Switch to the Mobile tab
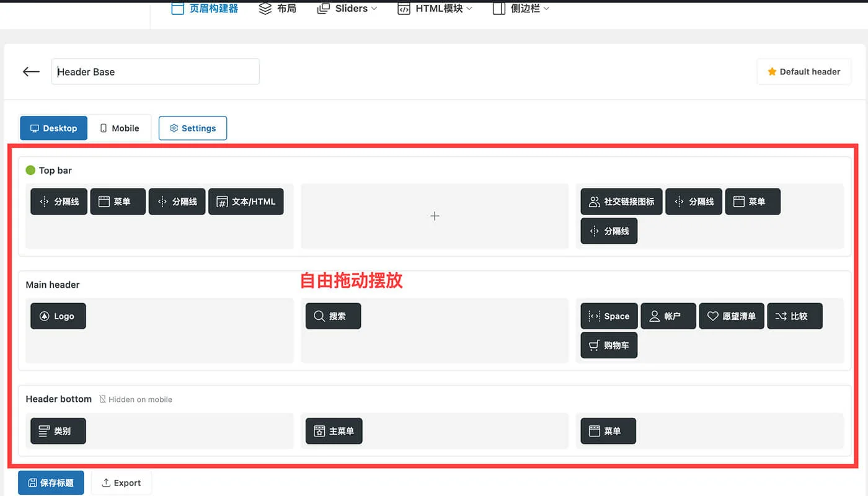The image size is (868, 496). (x=120, y=128)
